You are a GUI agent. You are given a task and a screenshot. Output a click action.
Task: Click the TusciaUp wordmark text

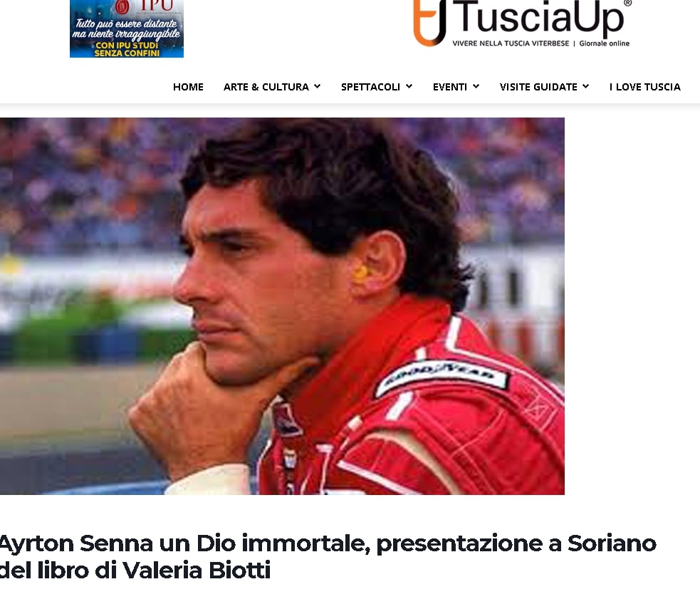point(538,18)
